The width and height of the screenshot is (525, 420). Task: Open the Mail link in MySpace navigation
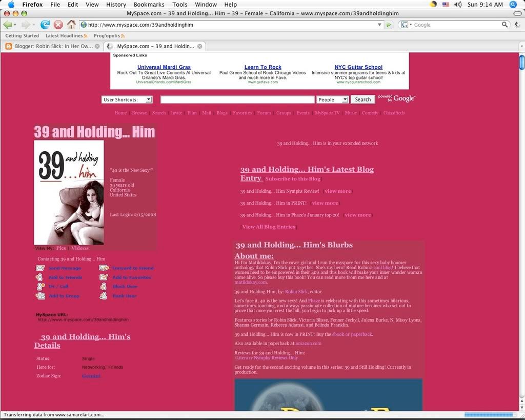pos(207,113)
